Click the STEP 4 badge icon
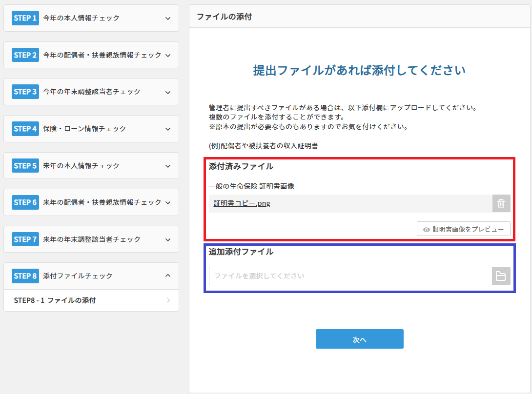 pos(25,128)
